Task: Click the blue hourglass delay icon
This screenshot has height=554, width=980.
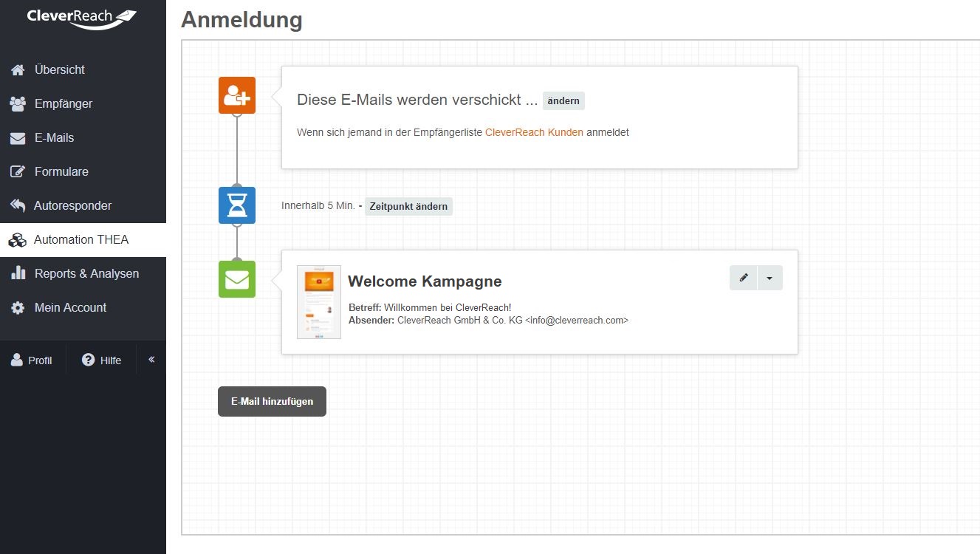Action: [237, 205]
